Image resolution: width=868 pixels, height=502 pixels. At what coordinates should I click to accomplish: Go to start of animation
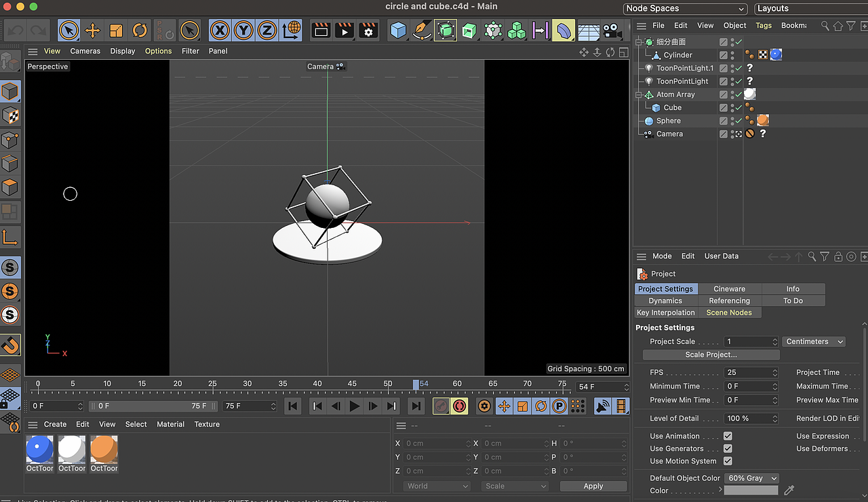point(293,406)
